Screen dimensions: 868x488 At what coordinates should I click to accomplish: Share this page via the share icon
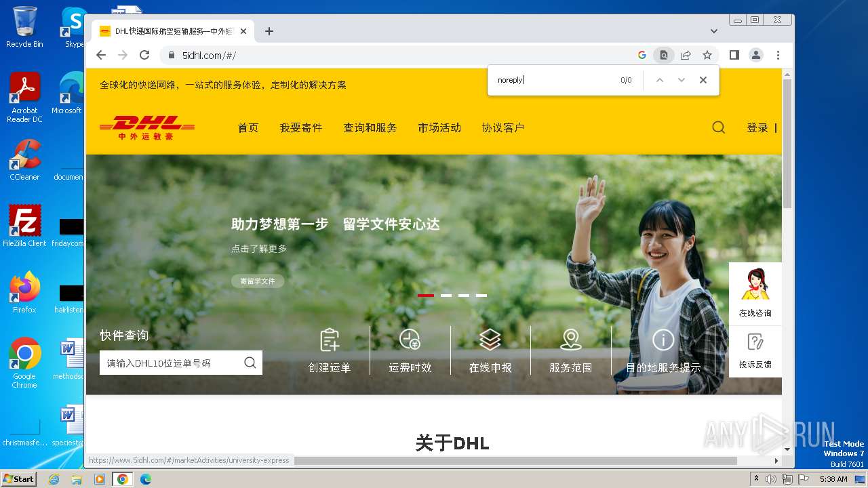point(686,55)
